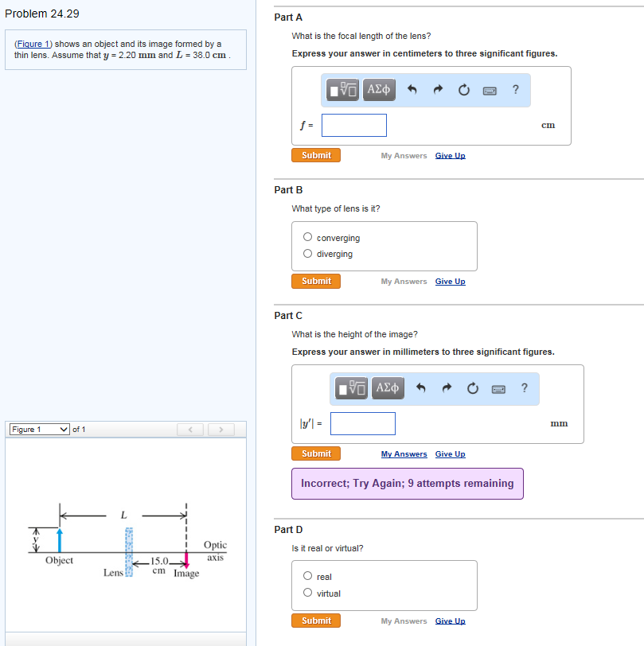Select the converging radio button
This screenshot has width=644, height=646.
pos(306,236)
